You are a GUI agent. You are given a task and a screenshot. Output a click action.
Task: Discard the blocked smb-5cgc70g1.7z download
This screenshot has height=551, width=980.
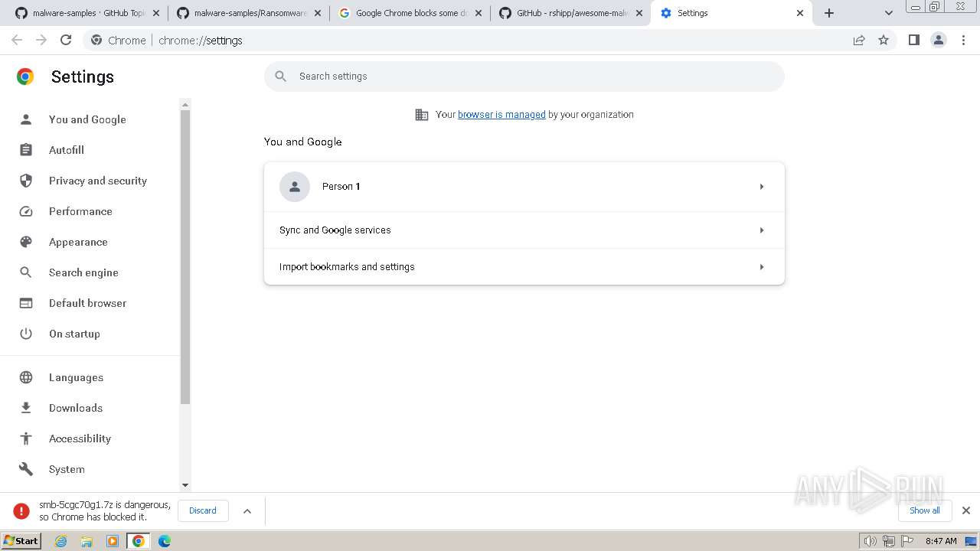pyautogui.click(x=203, y=510)
